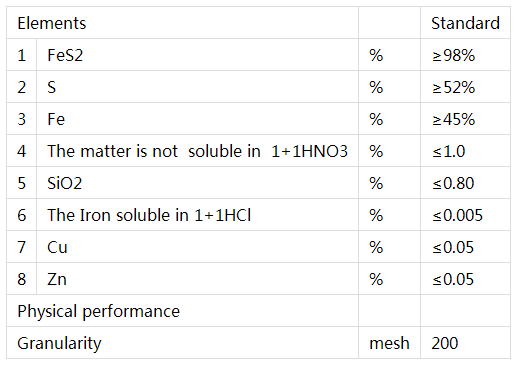
Task: Select the ≤0.005 value cell
Action: 465,215
